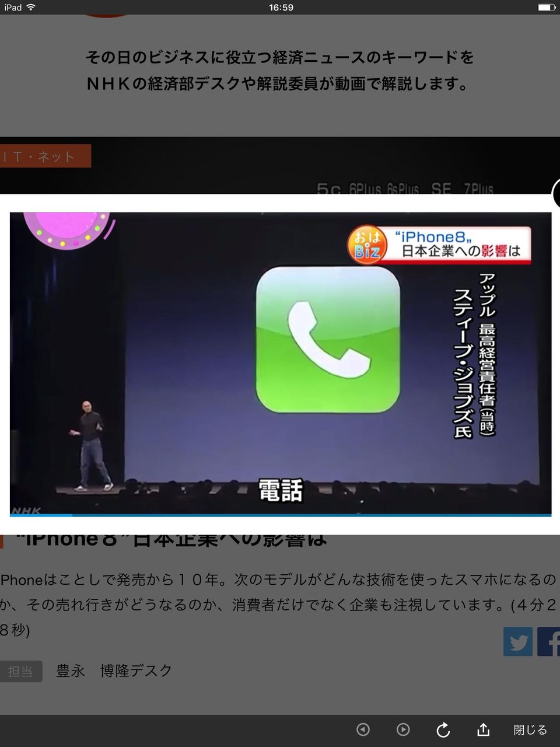Close the video popup overlay button
The height and width of the screenshot is (747, 560).
click(x=556, y=194)
